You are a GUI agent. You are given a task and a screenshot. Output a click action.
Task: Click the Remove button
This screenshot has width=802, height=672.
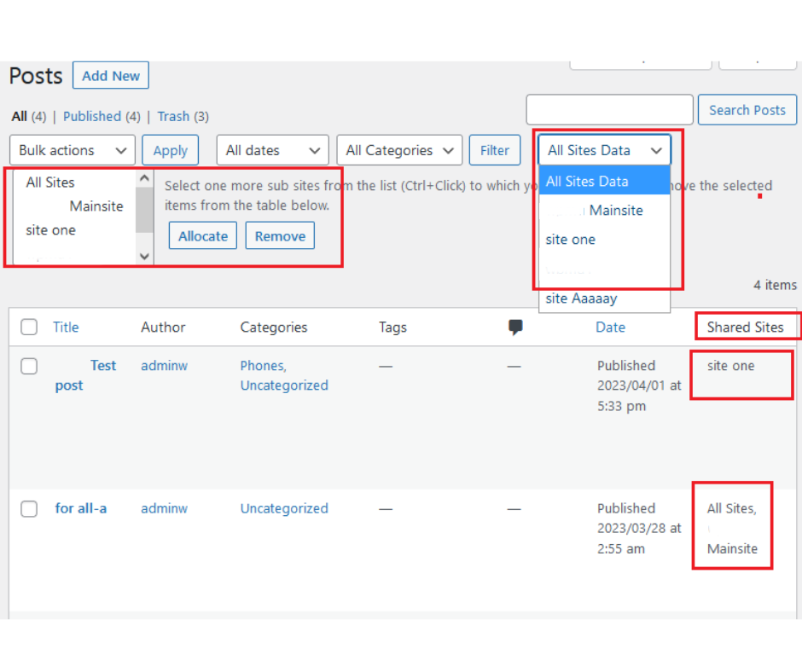point(281,235)
